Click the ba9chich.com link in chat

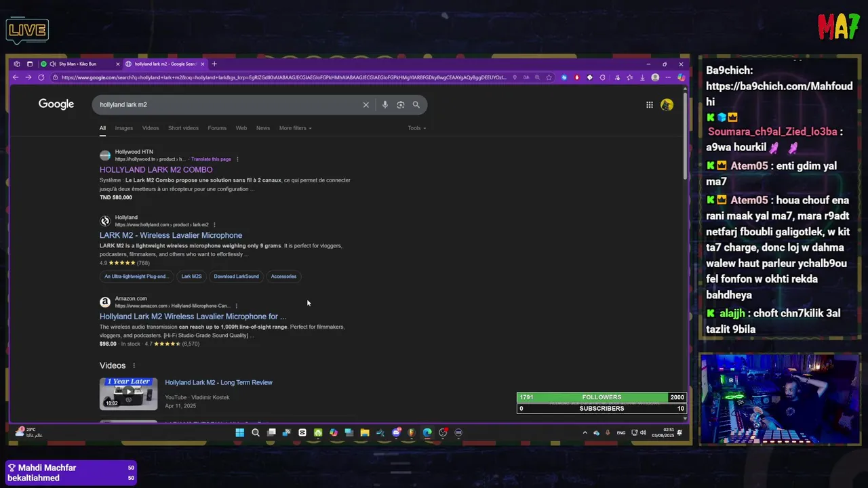click(779, 94)
